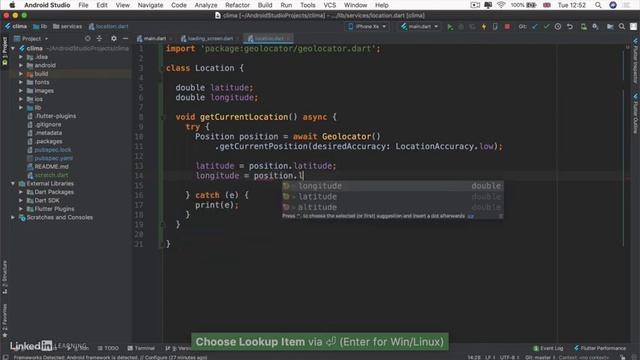Open the main.dart run configuration dropdown
The width and height of the screenshot is (640, 360).
pyautogui.click(x=420, y=27)
